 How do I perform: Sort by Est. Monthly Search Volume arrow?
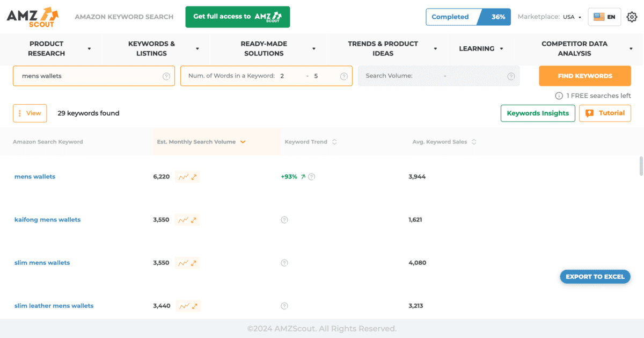click(243, 142)
